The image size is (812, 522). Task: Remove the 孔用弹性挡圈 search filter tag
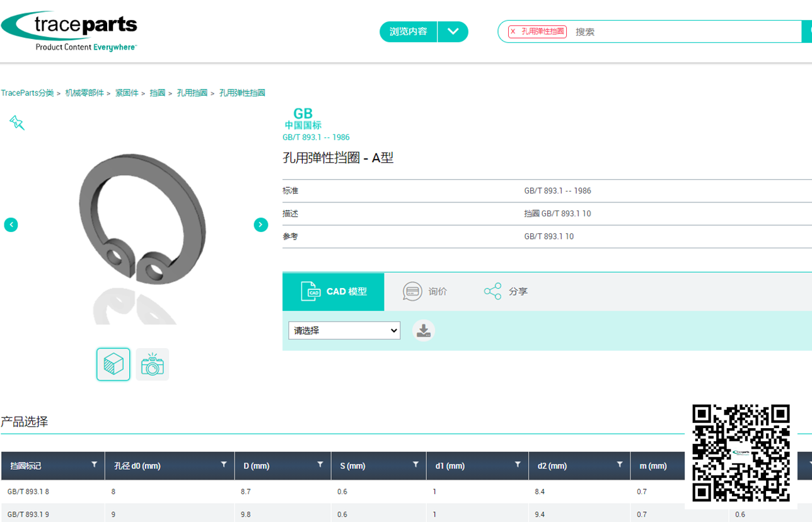point(513,32)
